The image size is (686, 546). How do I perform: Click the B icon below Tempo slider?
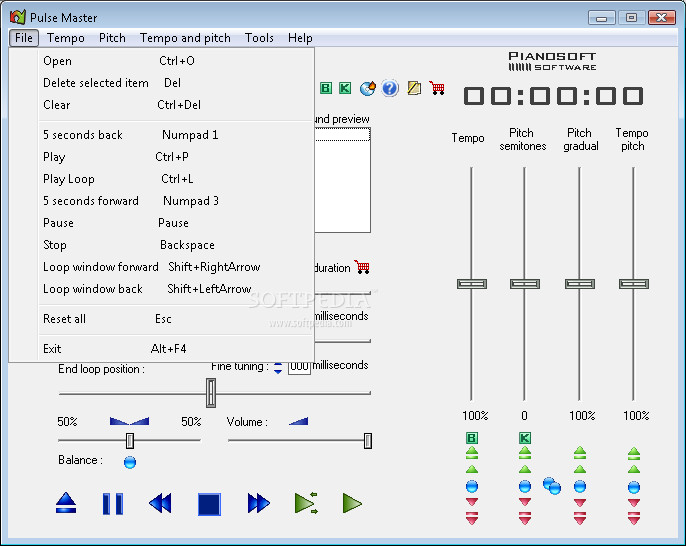click(x=472, y=438)
